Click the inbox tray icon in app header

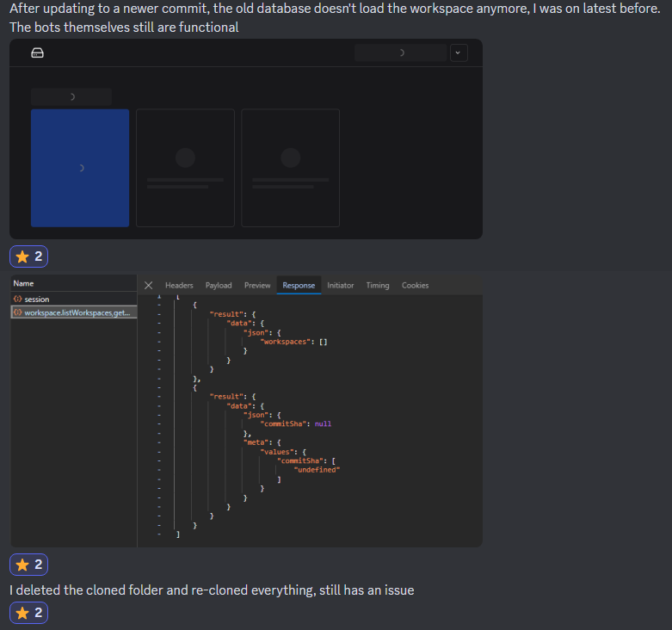coord(37,53)
